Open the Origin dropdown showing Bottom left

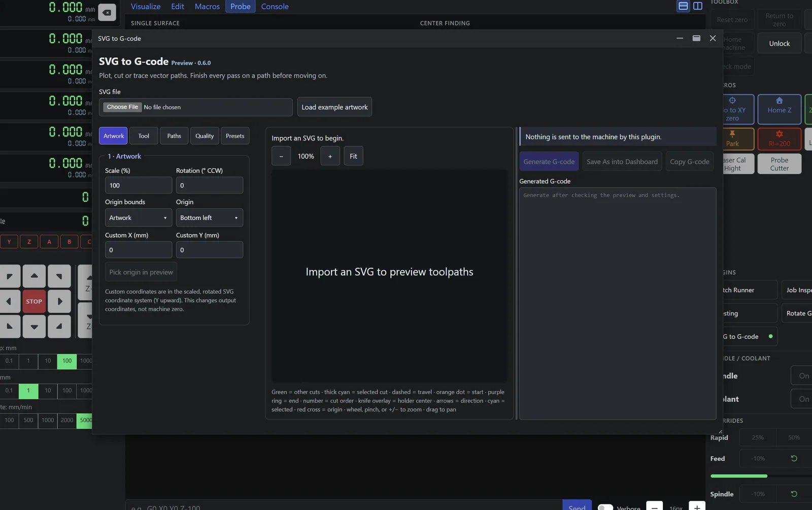pyautogui.click(x=210, y=217)
